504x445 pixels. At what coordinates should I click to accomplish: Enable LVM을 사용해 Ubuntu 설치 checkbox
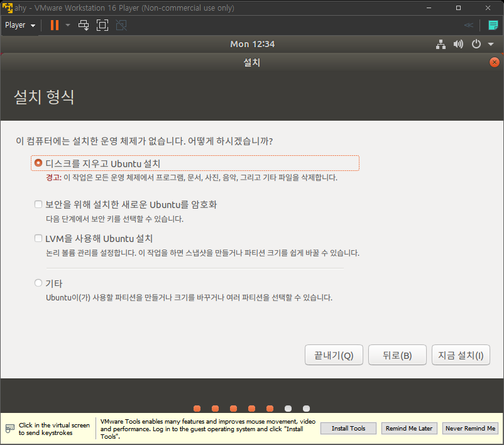tap(38, 238)
